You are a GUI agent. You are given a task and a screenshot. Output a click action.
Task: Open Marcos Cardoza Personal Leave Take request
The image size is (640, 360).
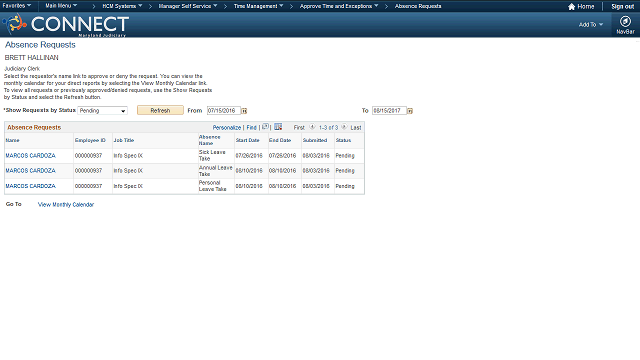pyautogui.click(x=31, y=186)
